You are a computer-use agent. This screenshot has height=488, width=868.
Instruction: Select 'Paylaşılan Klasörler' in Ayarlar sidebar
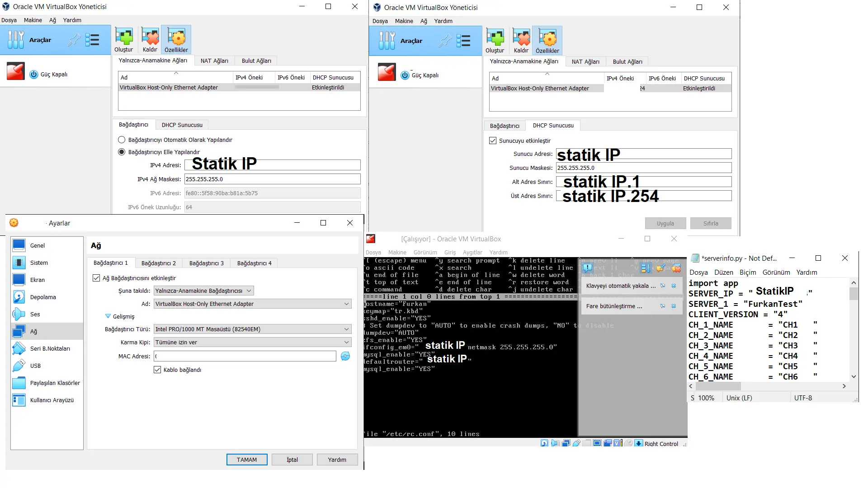pyautogui.click(x=47, y=383)
